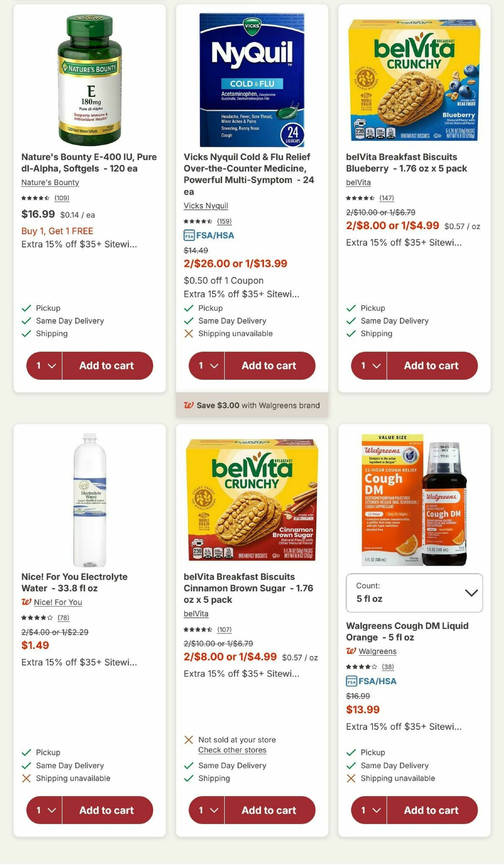Viewport: 504px width, 865px height.
Task: Click the star rating for Walgreens Cough DM
Action: coord(362,666)
